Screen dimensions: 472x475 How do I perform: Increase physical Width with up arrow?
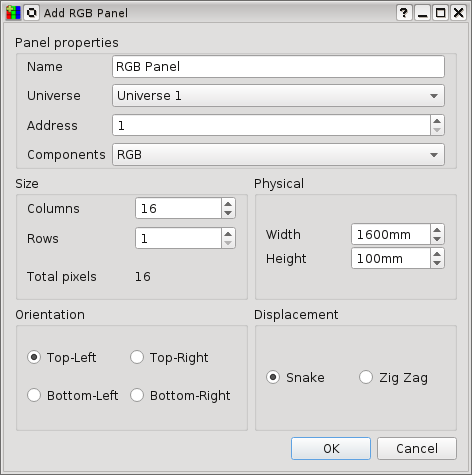tap(437, 229)
